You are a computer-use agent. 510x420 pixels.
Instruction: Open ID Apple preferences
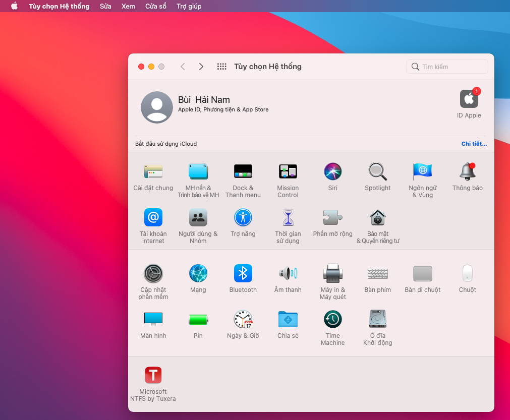[469, 99]
